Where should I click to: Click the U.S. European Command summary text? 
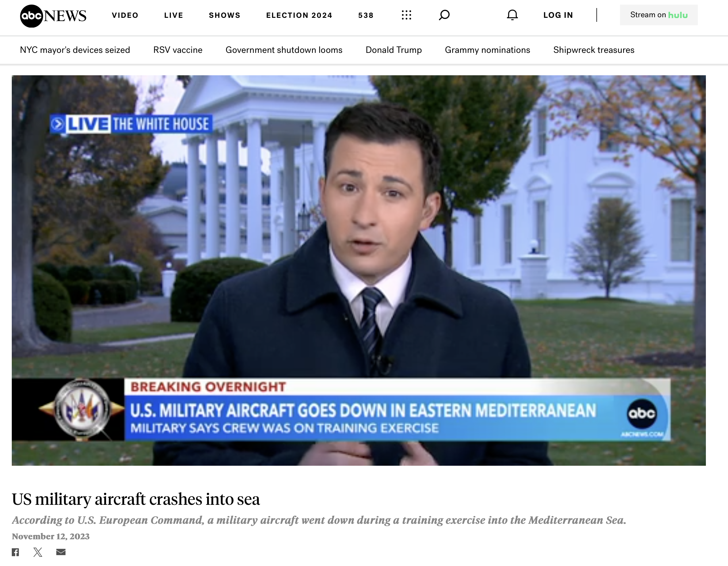(x=319, y=520)
